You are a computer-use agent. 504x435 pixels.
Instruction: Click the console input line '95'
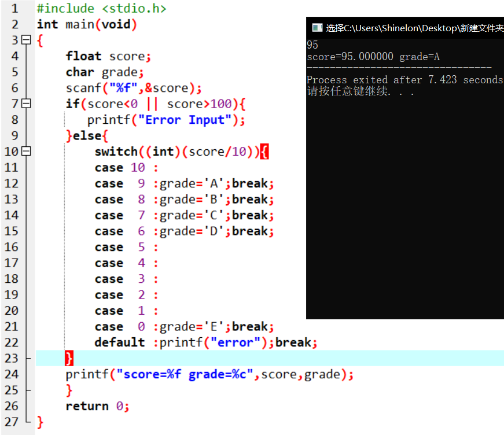312,45
